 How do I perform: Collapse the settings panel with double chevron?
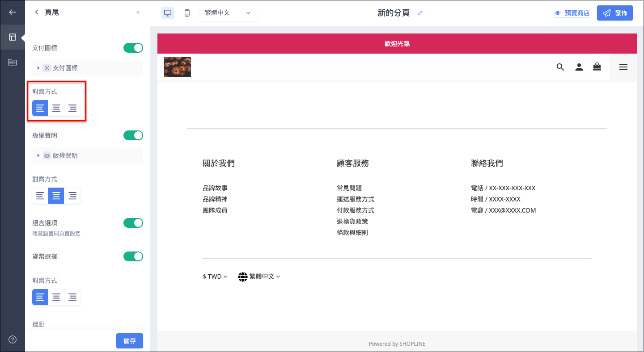coord(138,13)
